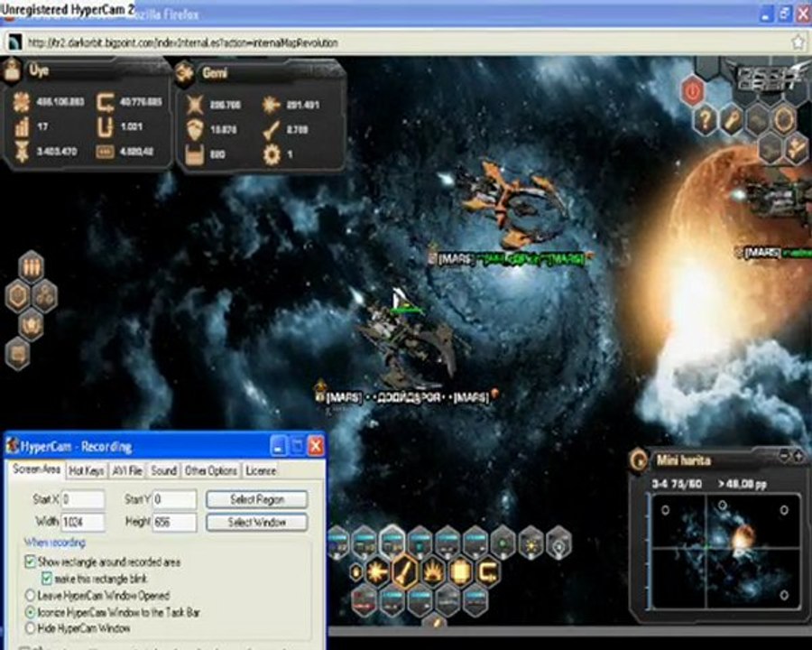Close the HyperCam Recording window
The height and width of the screenshot is (650, 812).
[316, 446]
